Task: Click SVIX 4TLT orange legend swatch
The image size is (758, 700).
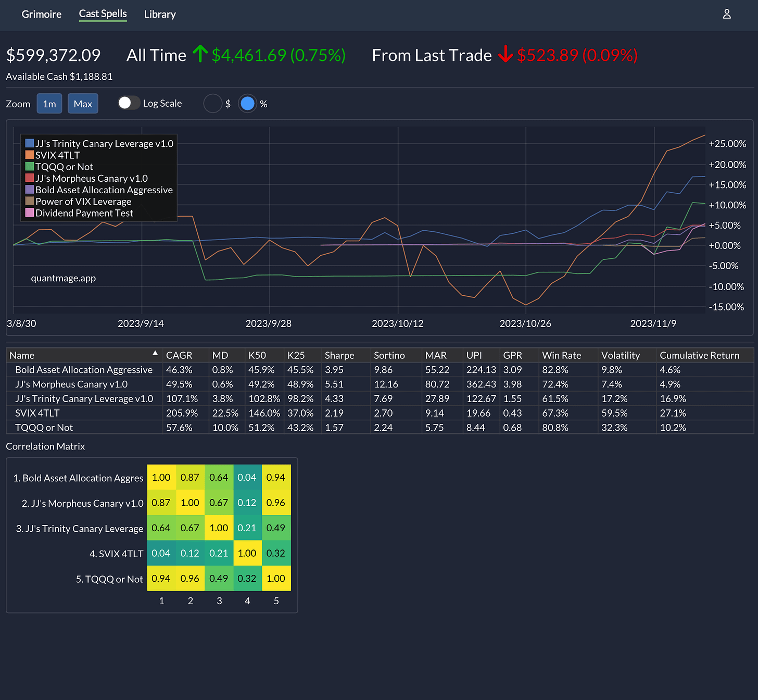Action: tap(30, 155)
